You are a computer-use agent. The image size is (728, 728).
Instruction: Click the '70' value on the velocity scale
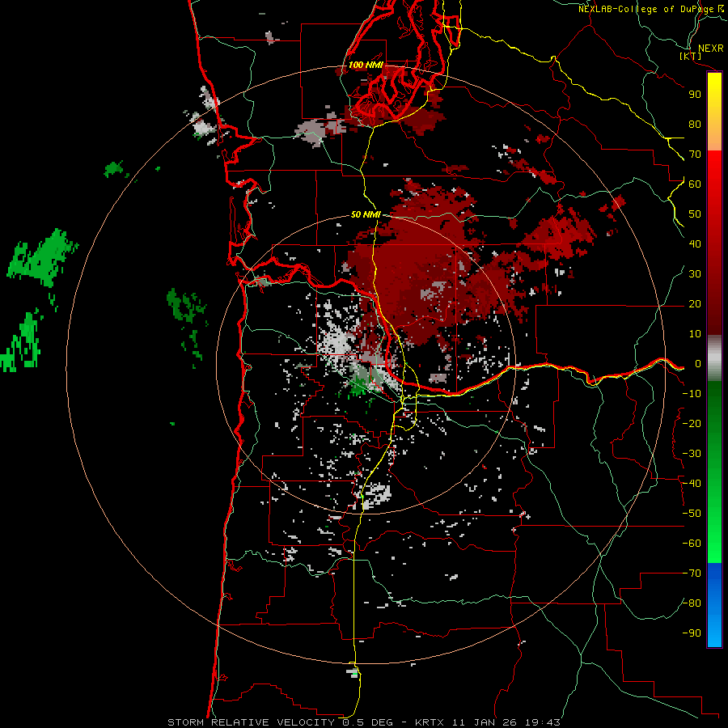pos(695,154)
